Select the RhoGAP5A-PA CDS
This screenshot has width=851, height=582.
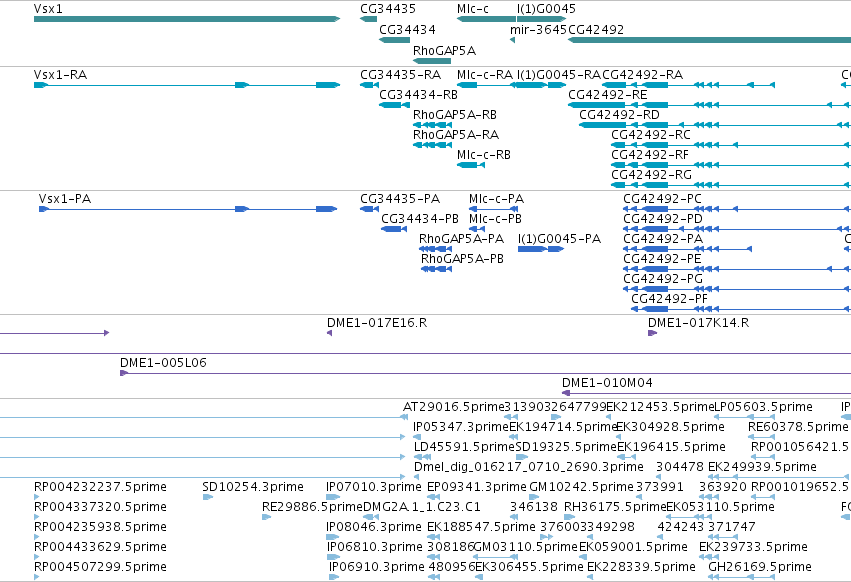435,249
